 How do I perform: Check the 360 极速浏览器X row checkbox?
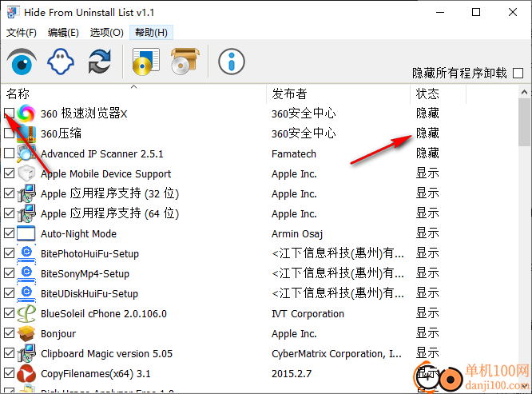point(9,113)
